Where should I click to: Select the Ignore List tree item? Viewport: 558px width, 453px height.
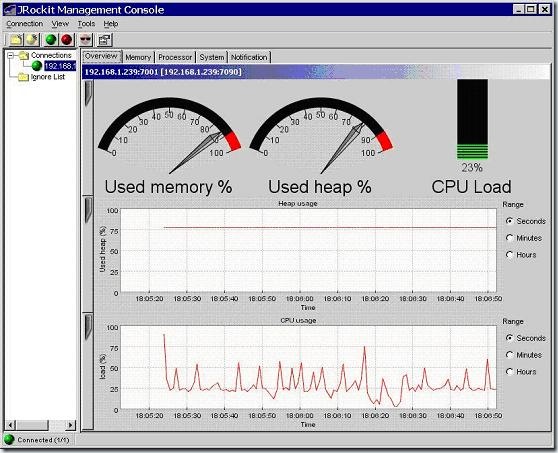48,77
